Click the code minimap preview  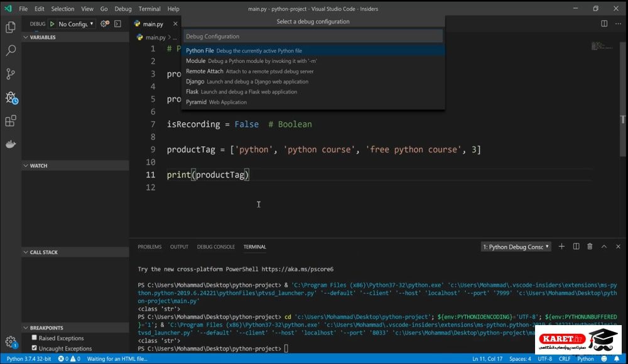[x=602, y=46]
